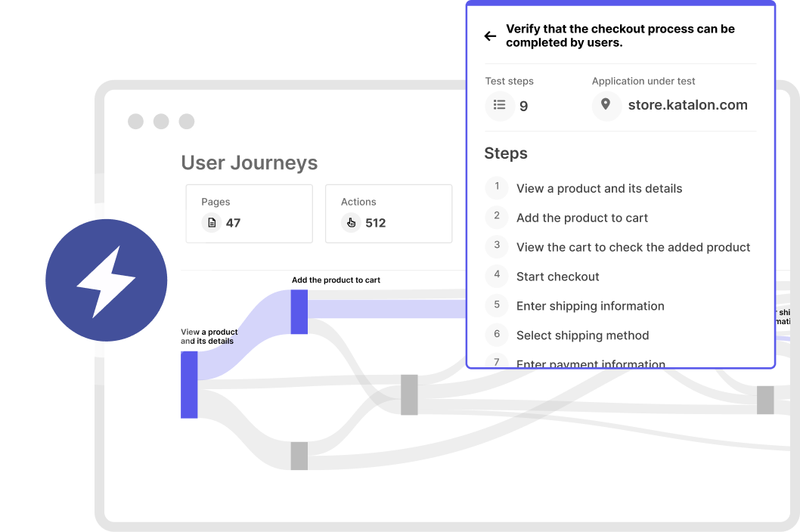Image resolution: width=800 pixels, height=532 pixels.
Task: Choose the 'Start checkout' step
Action: (x=557, y=277)
